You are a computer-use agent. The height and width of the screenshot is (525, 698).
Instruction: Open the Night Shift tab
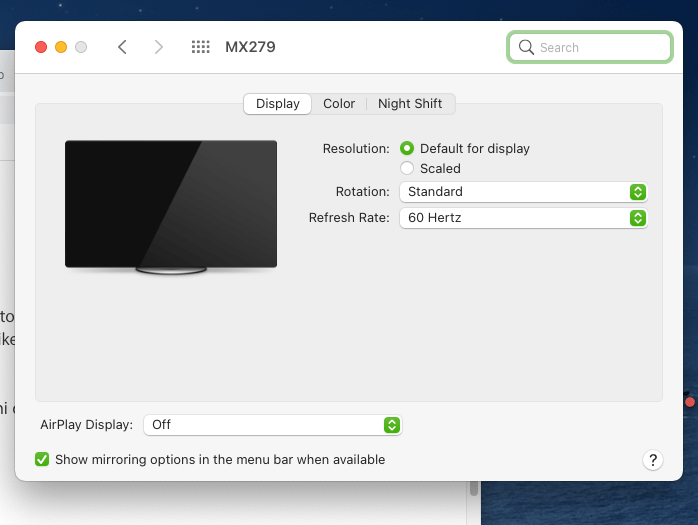[410, 104]
